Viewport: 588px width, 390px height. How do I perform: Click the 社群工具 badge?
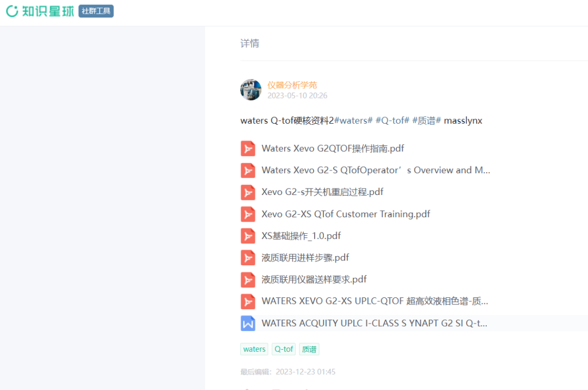click(96, 11)
